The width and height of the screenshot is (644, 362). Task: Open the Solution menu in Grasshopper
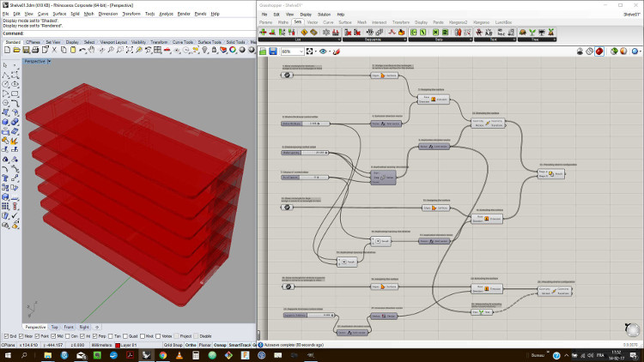(324, 15)
